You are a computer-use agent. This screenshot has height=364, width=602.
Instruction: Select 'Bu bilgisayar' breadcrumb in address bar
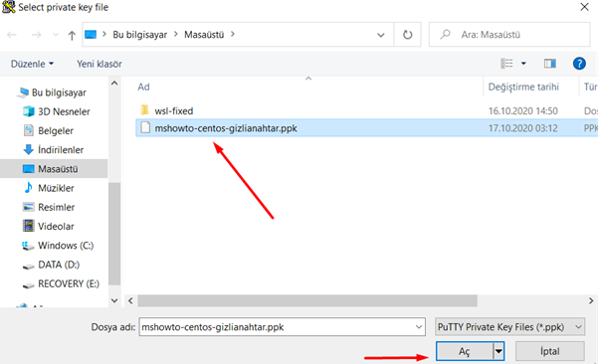139,35
